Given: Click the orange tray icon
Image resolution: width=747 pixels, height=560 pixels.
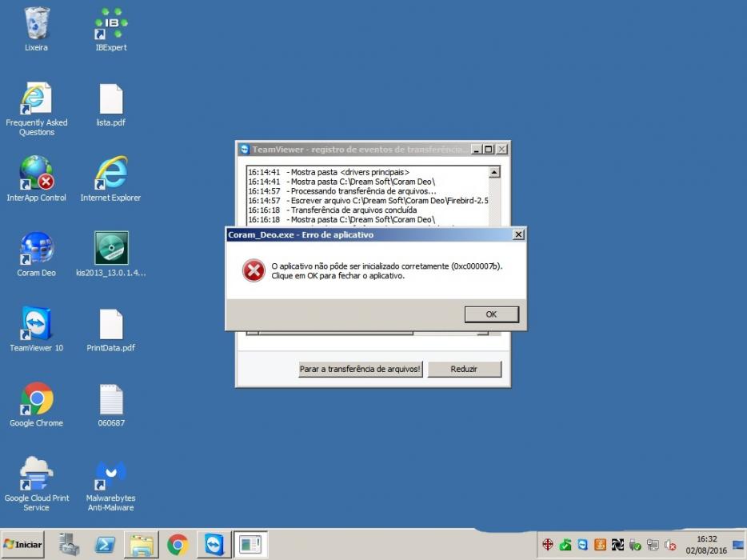Looking at the screenshot, I should pyautogui.click(x=600, y=544).
